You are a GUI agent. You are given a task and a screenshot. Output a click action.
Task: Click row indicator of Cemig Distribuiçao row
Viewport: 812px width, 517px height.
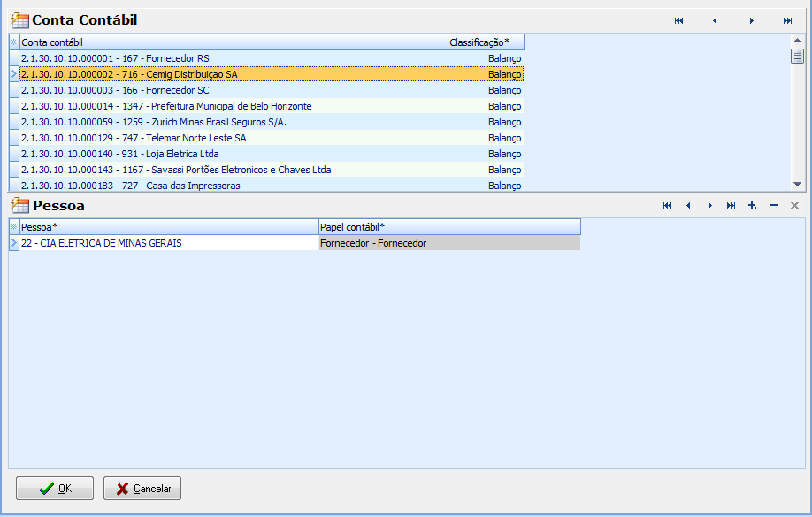[x=14, y=74]
